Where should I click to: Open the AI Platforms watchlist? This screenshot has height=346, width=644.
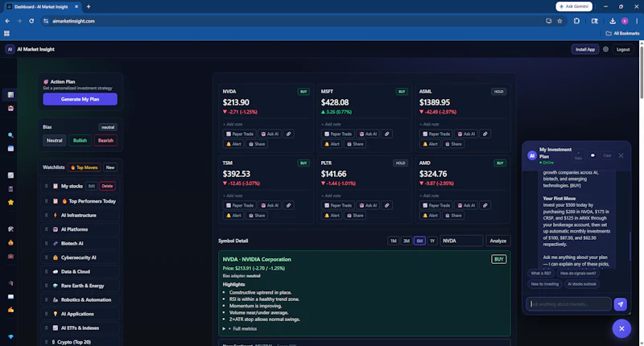tap(80, 229)
